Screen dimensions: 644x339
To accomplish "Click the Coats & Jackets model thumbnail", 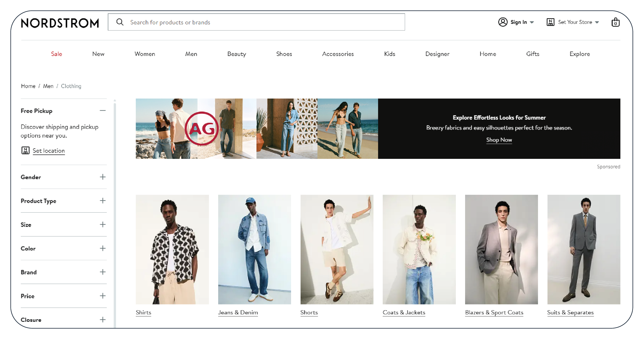I will [x=419, y=249].
